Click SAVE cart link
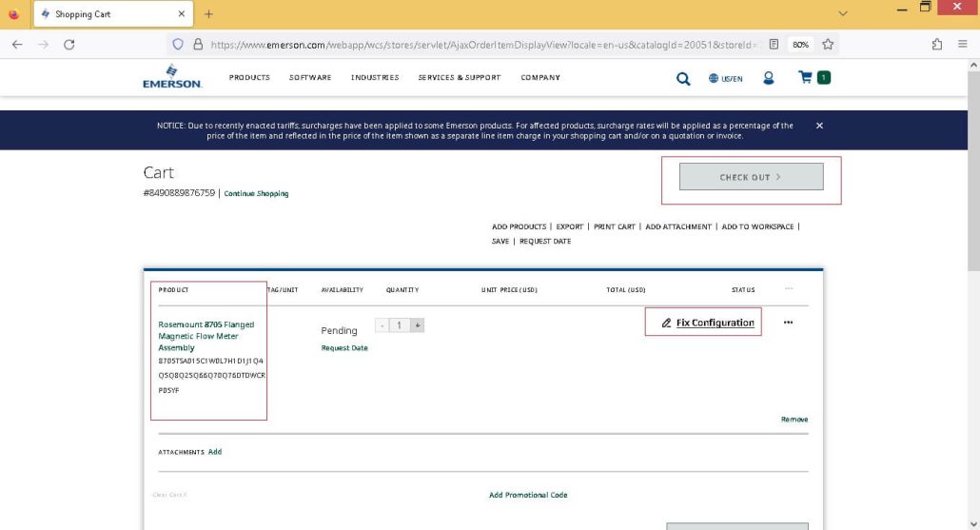This screenshot has height=530, width=980. click(500, 242)
